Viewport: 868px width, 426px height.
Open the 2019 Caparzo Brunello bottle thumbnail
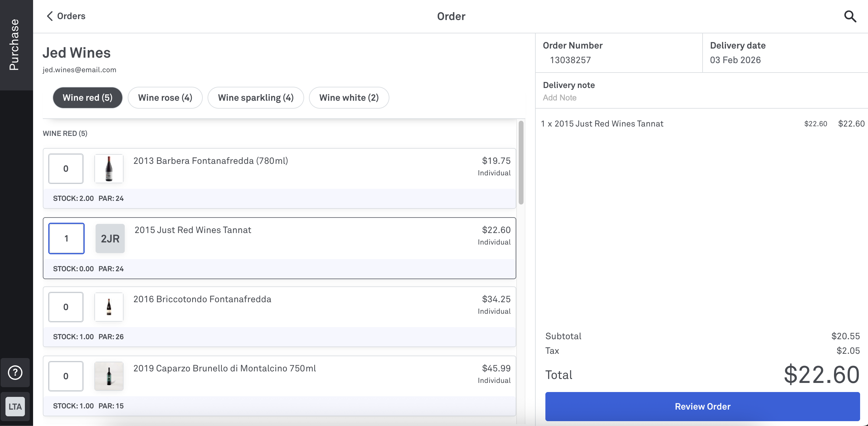point(109,376)
